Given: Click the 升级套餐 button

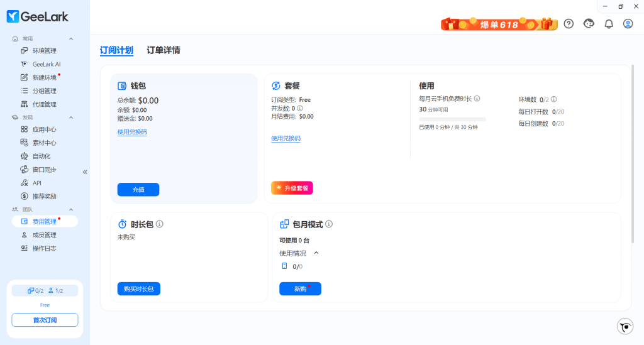Looking at the screenshot, I should coord(292,188).
